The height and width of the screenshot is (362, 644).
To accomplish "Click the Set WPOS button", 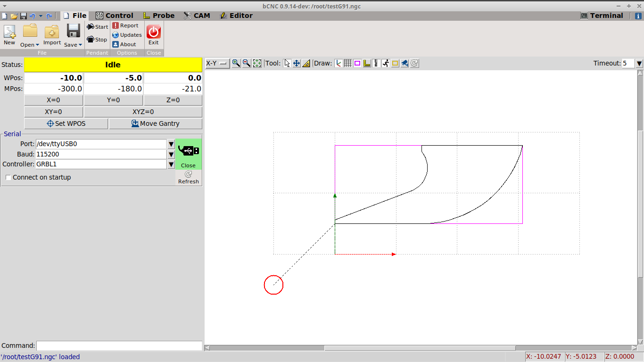I will tap(66, 123).
